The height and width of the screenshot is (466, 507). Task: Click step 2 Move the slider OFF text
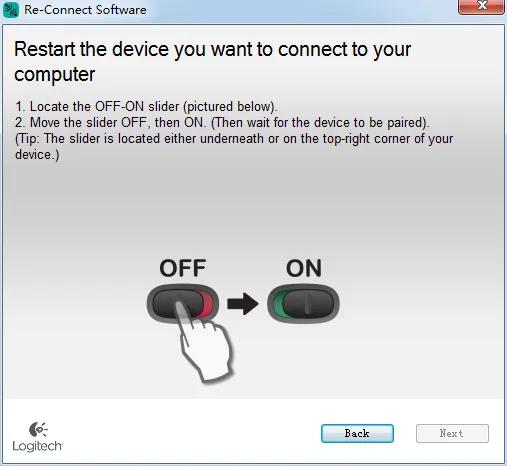point(222,123)
